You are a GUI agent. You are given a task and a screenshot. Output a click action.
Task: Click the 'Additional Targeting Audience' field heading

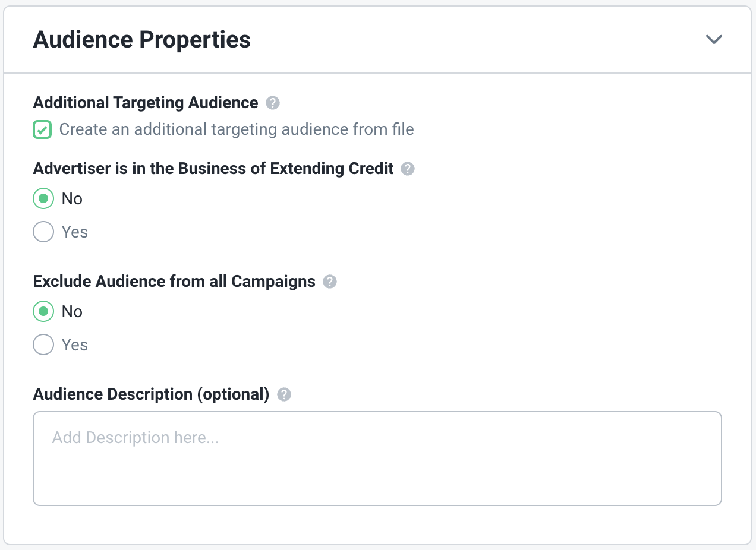point(146,103)
